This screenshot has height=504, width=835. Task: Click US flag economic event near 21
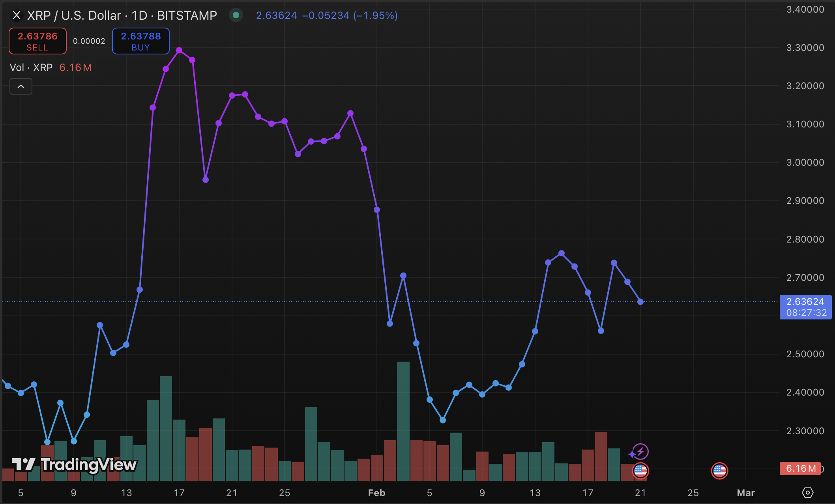click(640, 470)
